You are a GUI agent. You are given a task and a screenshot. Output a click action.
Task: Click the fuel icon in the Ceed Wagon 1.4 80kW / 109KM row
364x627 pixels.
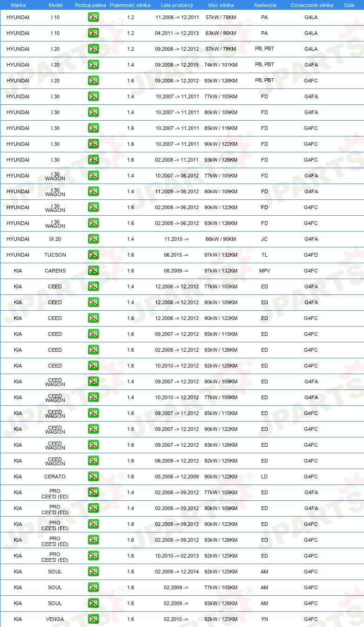click(x=93, y=382)
